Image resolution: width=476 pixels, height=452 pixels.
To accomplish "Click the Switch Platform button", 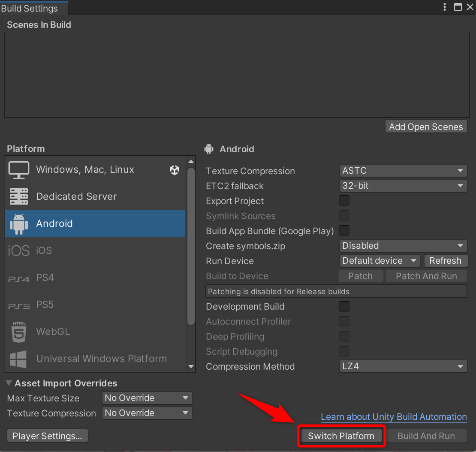I will pos(341,436).
